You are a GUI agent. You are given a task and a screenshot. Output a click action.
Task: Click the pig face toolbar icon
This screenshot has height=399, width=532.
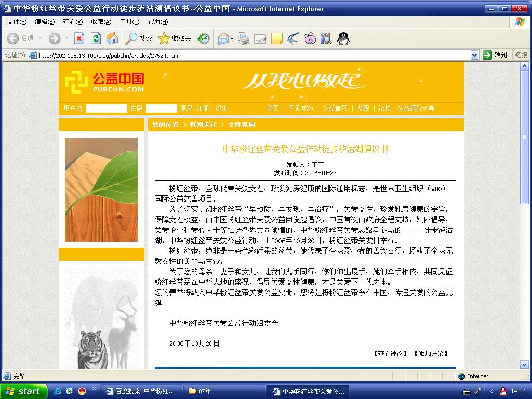tap(310, 38)
